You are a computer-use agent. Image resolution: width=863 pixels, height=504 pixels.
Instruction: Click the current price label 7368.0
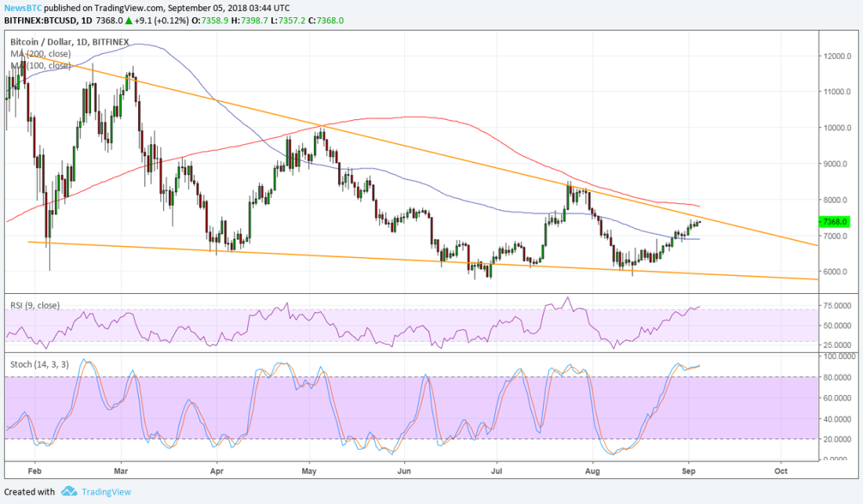point(833,222)
